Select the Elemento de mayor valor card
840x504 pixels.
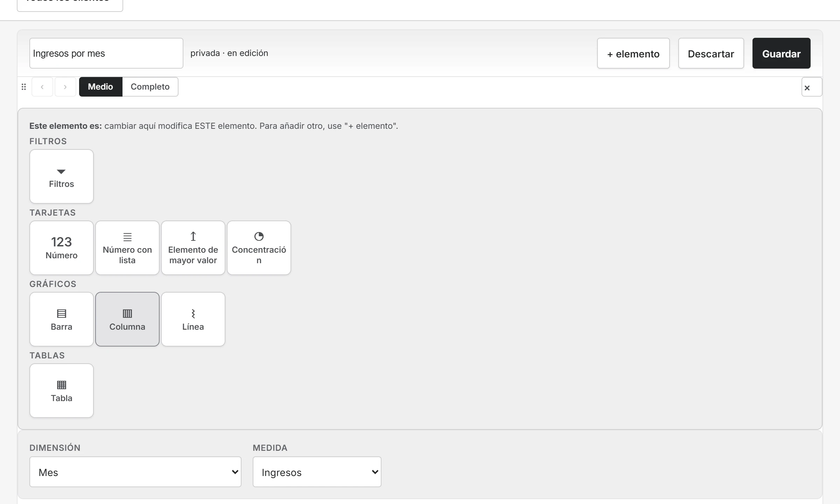pyautogui.click(x=193, y=248)
